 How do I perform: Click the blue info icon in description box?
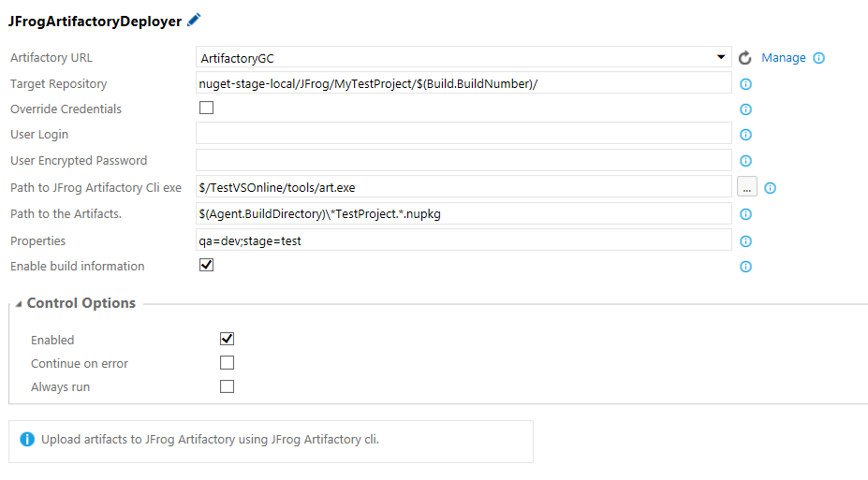point(27,439)
